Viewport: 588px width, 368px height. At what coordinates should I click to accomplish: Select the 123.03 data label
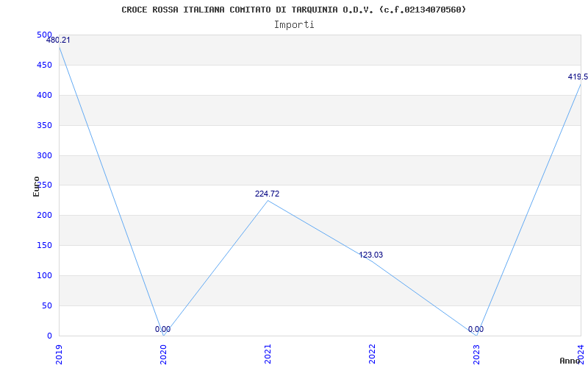[x=371, y=255]
